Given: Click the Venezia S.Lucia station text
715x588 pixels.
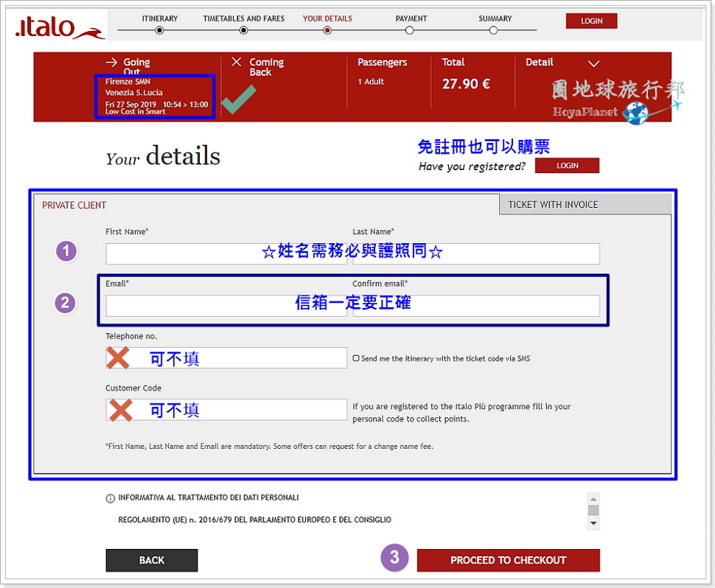Looking at the screenshot, I should (133, 93).
